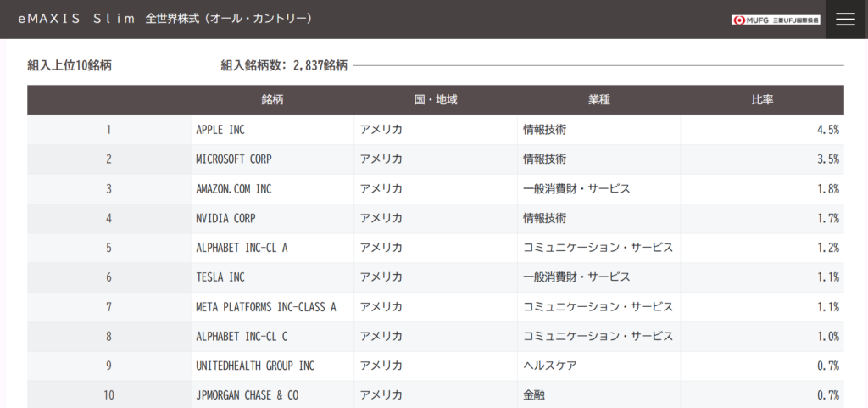Click the eMAXIS Slim fund title
Screen dimensions: 868x408
pyautogui.click(x=165, y=19)
